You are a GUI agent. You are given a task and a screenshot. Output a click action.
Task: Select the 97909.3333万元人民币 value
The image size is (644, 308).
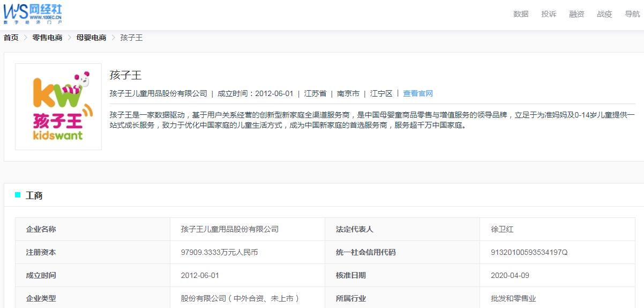pos(219,252)
